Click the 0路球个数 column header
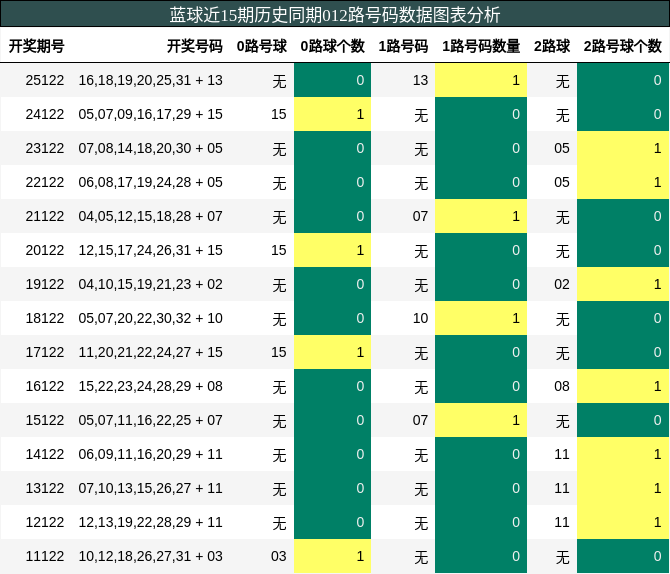This screenshot has width=670, height=574. [x=332, y=46]
